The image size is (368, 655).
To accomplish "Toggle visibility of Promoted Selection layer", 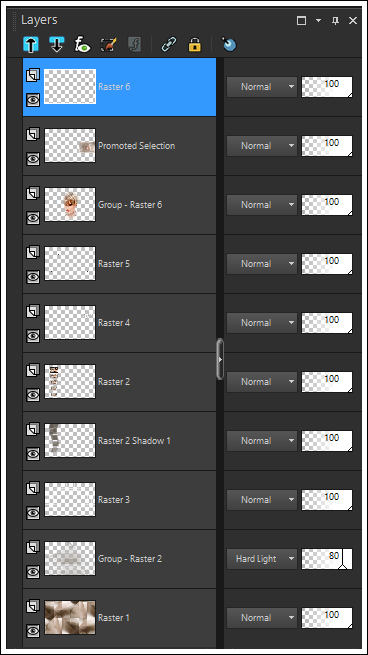I will [33, 158].
